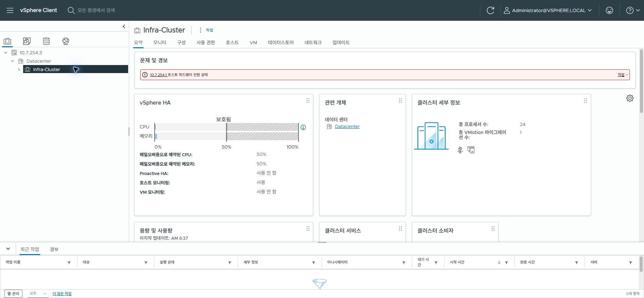Click the filter icon of the 서버 column
Screen dimensions: 644x298
[x=631, y=262]
